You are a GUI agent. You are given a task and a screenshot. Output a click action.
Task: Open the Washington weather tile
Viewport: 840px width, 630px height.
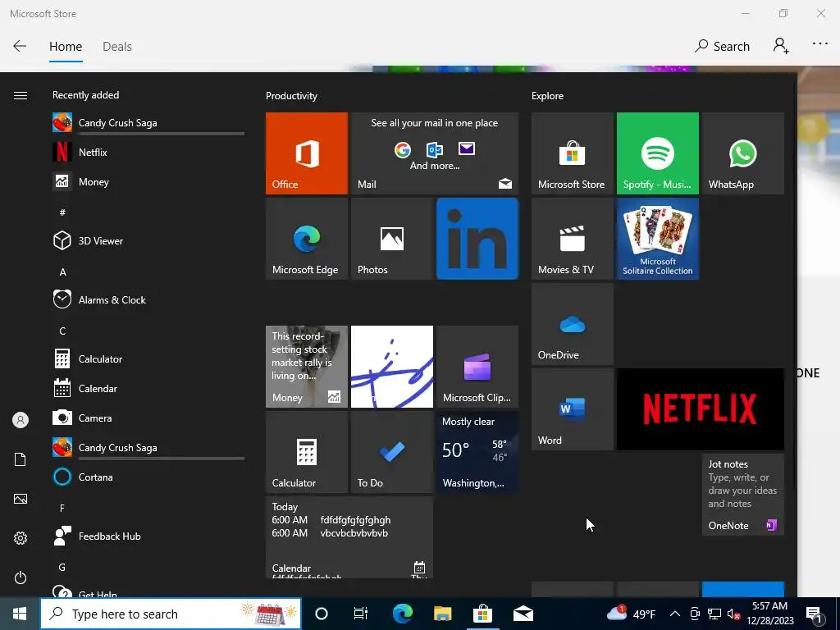[x=477, y=452]
